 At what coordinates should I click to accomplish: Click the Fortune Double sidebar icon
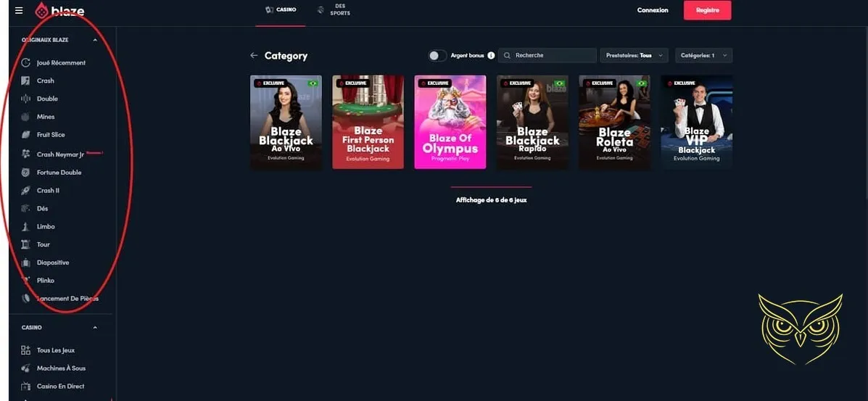tap(25, 173)
